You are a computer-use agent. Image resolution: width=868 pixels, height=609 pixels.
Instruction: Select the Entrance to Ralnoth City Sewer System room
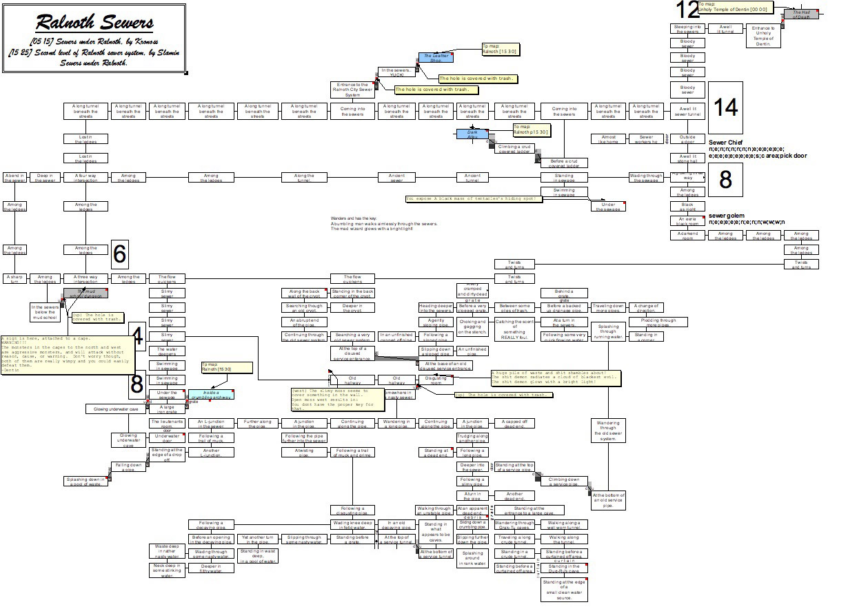(352, 90)
